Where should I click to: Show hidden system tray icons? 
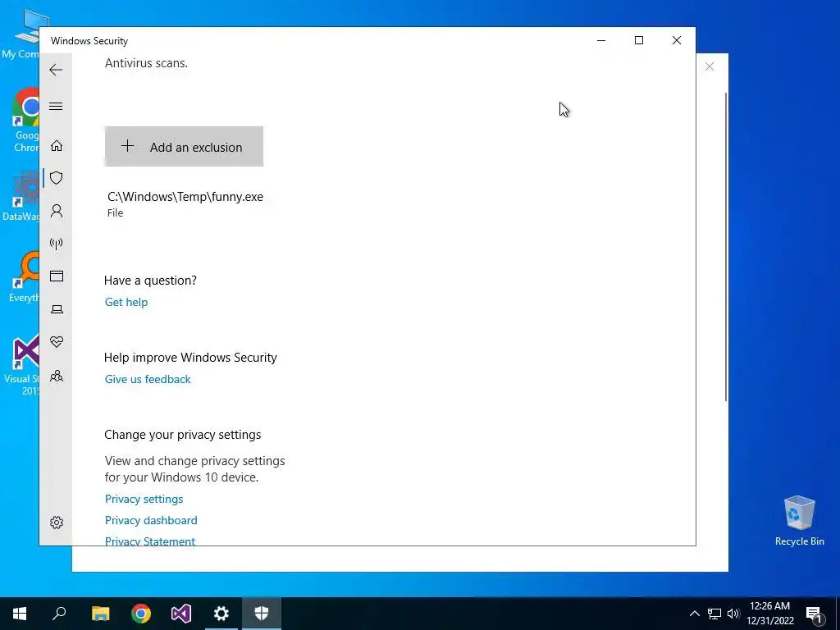[694, 614]
